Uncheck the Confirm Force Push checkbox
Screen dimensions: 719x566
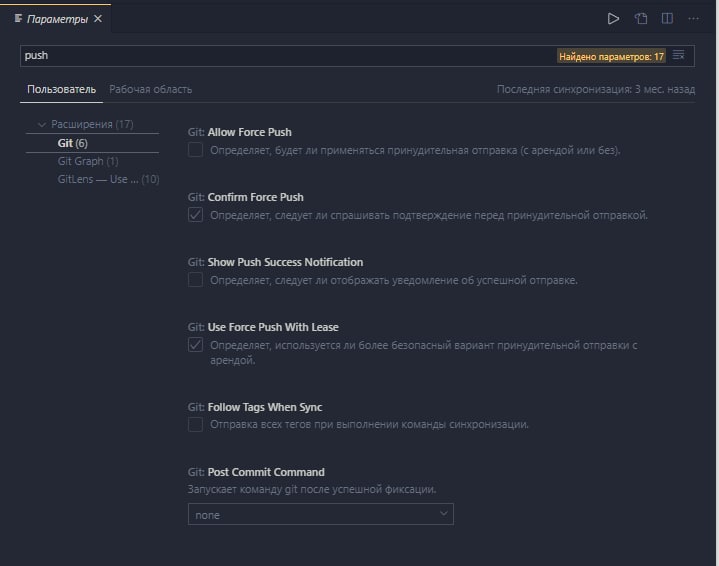pyautogui.click(x=196, y=215)
